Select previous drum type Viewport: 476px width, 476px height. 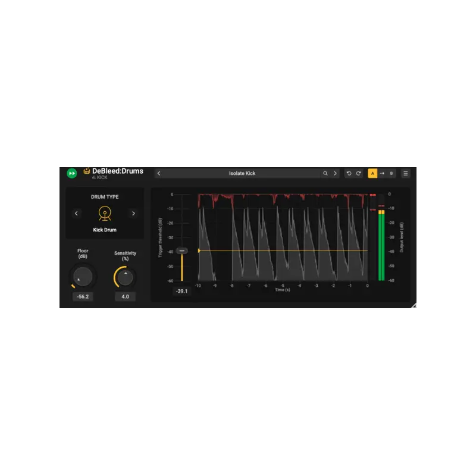(76, 214)
